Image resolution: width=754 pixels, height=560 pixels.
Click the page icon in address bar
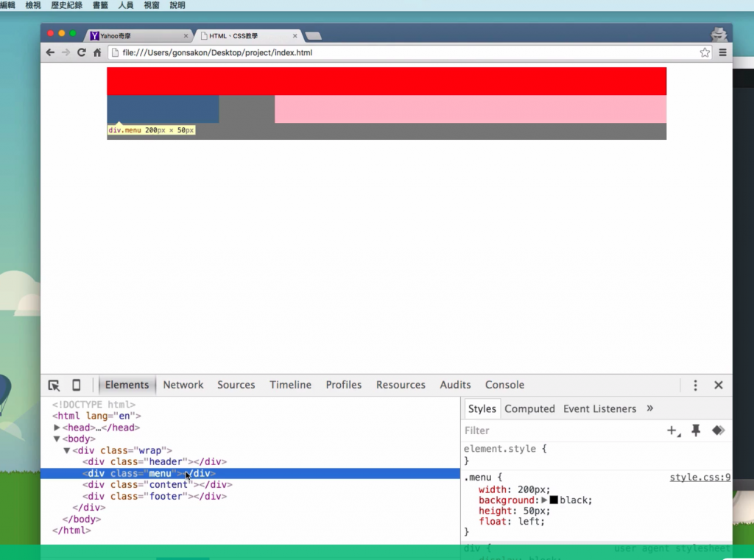[x=115, y=52]
